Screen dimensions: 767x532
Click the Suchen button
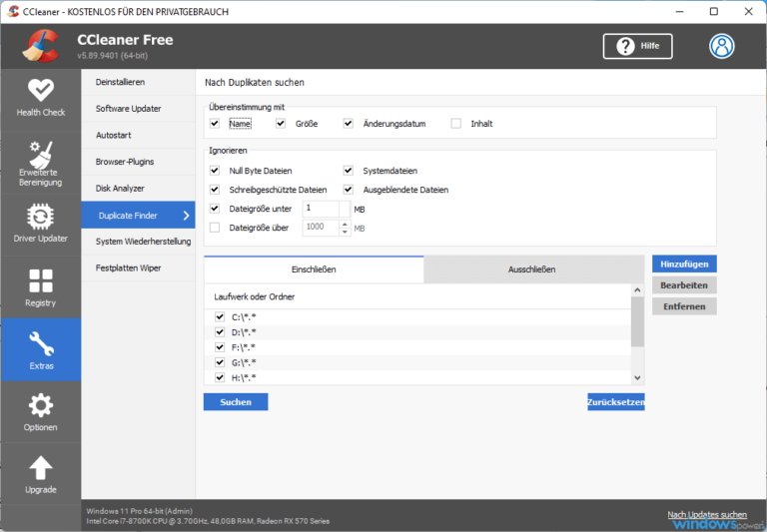pos(236,401)
